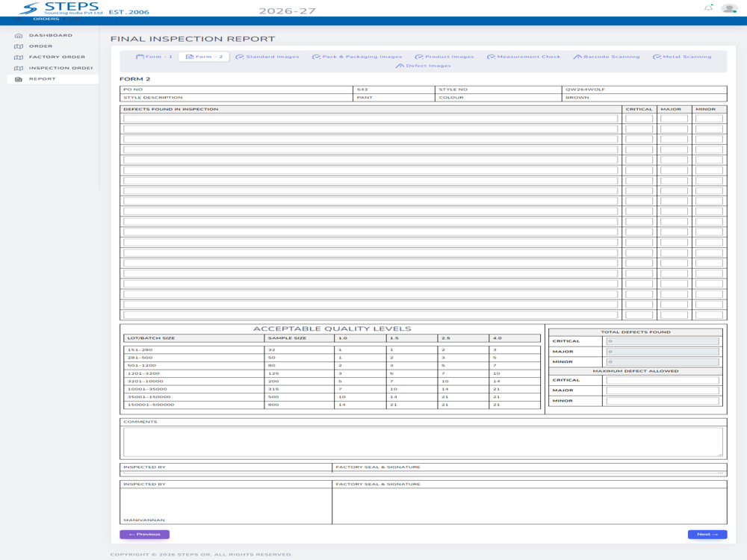Open the hamburger menu in the blue bar
Image resolution: width=747 pixels, height=560 pixels.
coord(18,19)
